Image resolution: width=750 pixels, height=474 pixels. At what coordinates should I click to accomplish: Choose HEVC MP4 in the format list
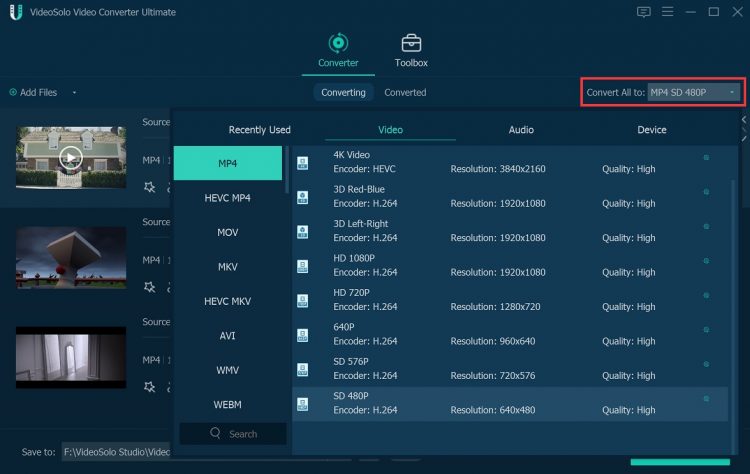pos(228,198)
